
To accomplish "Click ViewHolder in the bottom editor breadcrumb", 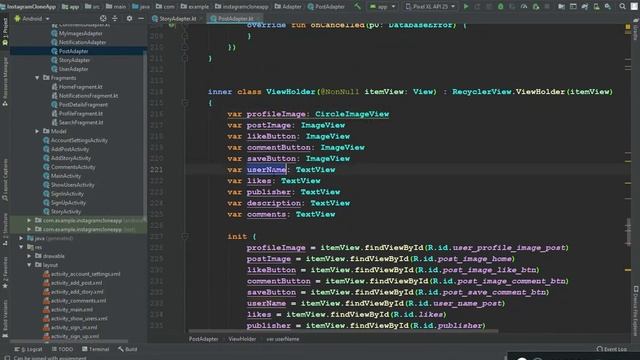I will pos(242,339).
